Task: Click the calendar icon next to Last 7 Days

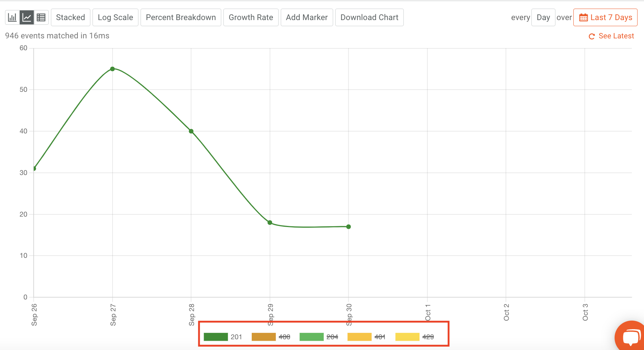Action: pyautogui.click(x=583, y=17)
